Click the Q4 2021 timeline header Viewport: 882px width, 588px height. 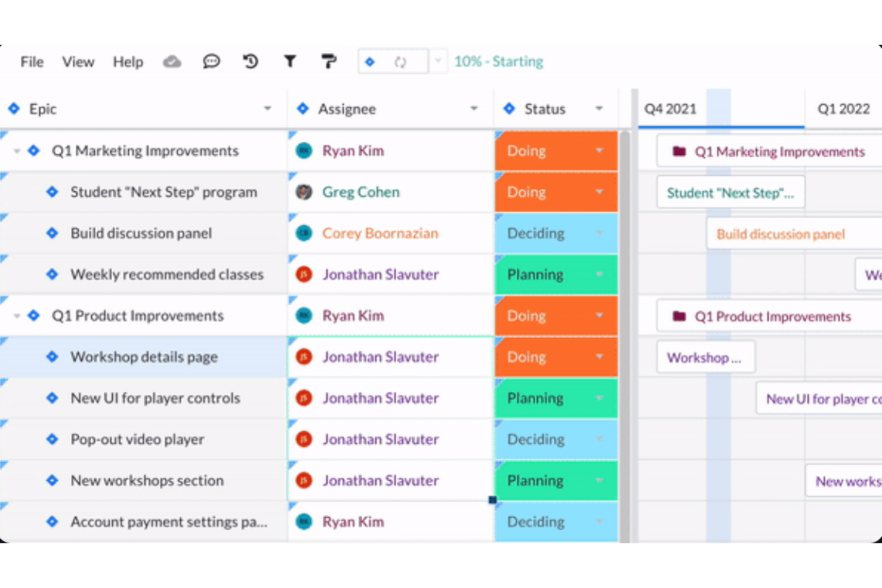pyautogui.click(x=670, y=108)
